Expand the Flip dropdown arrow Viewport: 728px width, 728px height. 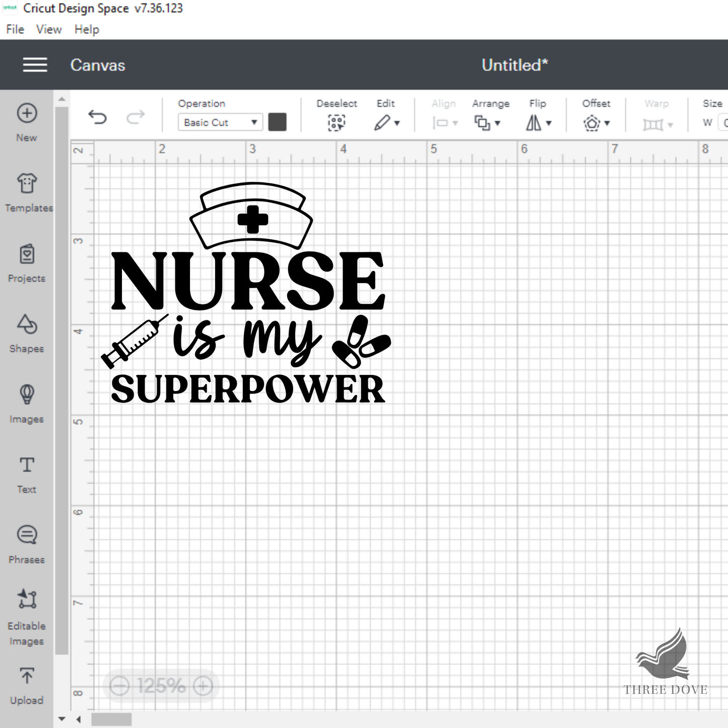[x=549, y=123]
